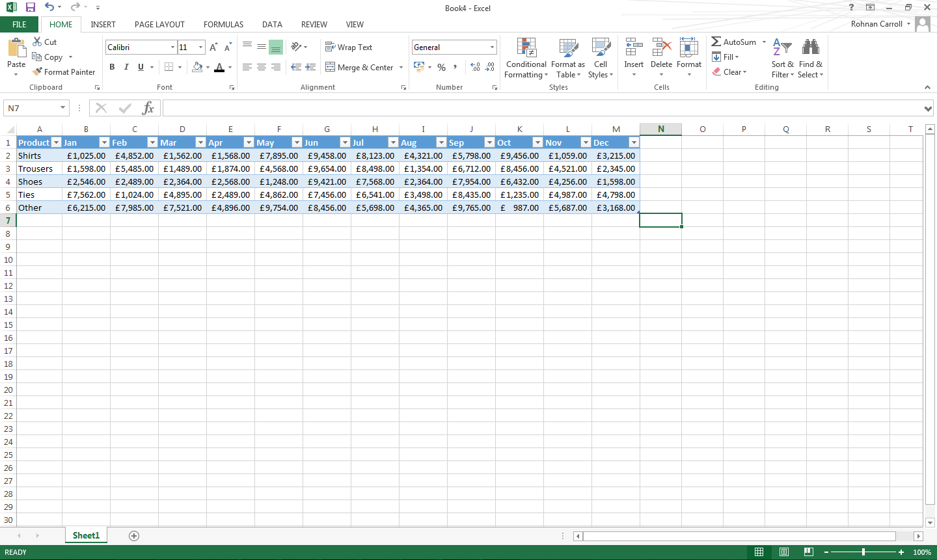Open Conditional Formatting menu
Viewport: 937px width, 560px height.
[526, 59]
